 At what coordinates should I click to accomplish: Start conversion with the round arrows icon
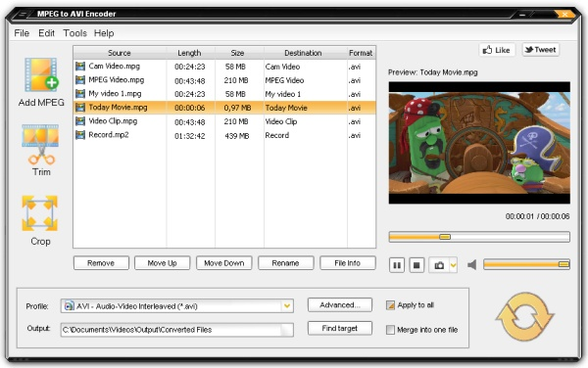click(524, 316)
